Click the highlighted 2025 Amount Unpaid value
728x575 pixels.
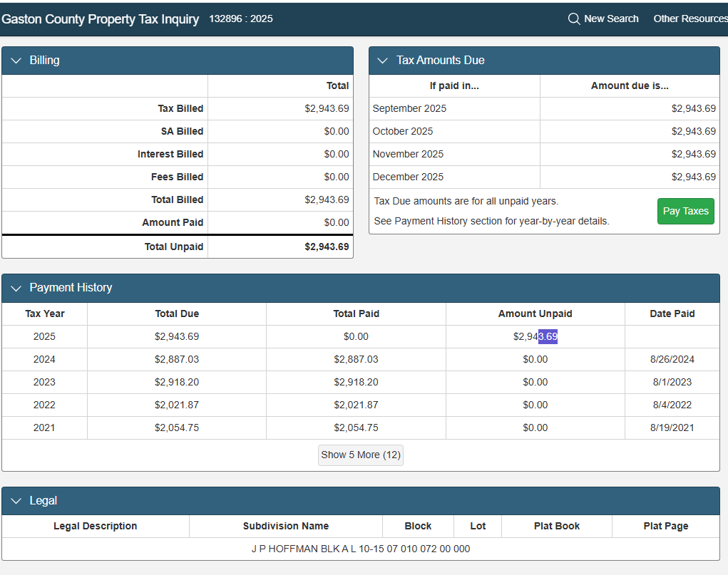(547, 336)
